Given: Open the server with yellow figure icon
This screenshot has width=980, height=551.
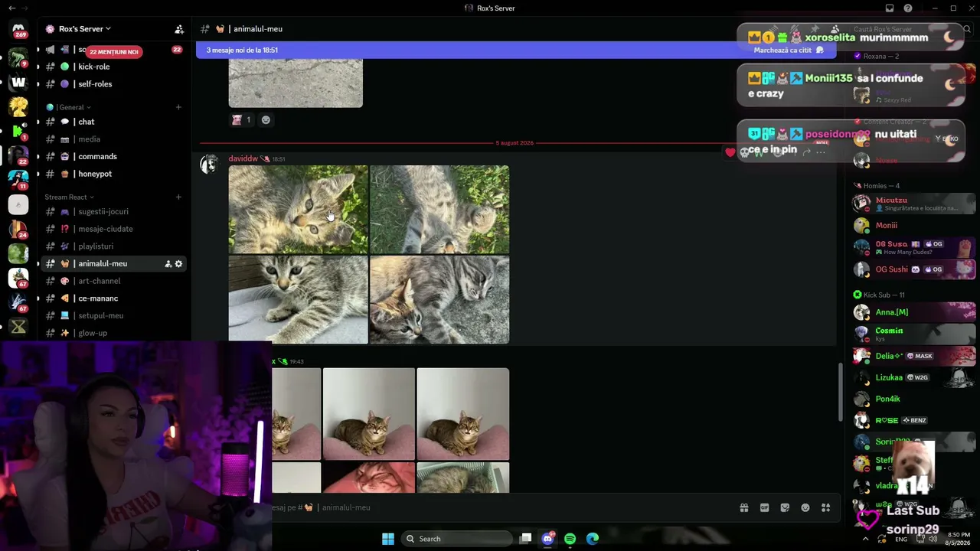Looking at the screenshot, I should coord(18,106).
